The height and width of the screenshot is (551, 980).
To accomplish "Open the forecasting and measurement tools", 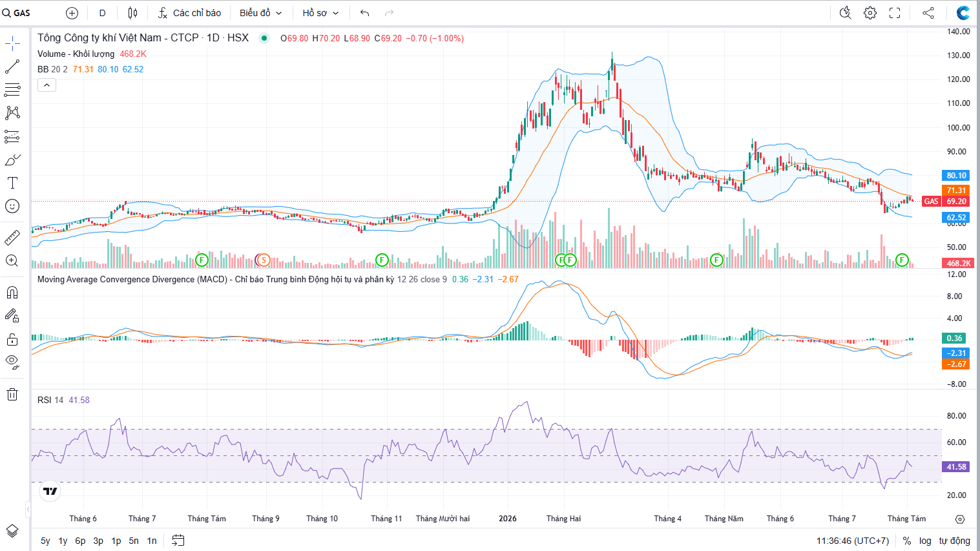I will (x=12, y=136).
